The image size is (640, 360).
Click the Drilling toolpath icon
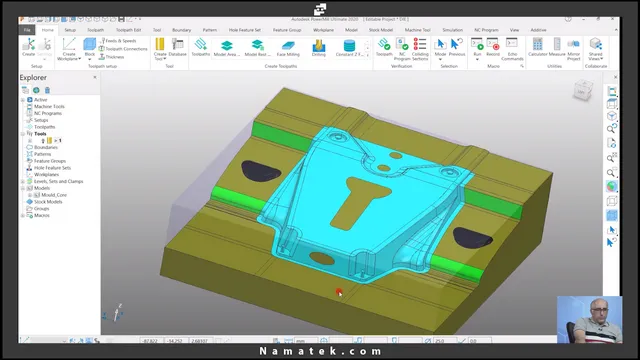click(318, 48)
